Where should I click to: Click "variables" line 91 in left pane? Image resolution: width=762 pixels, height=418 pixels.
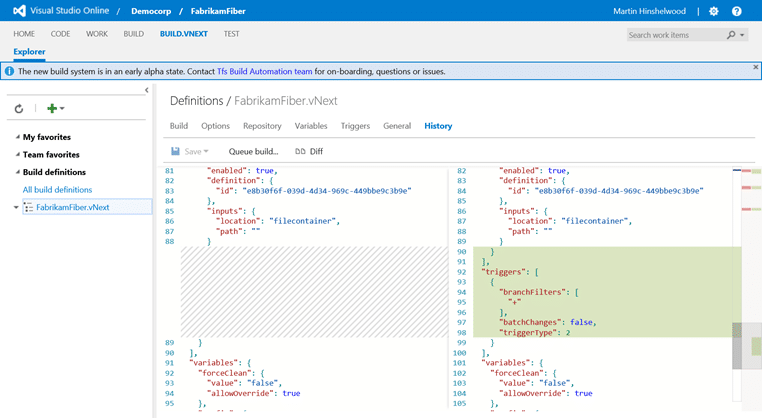[220, 363]
